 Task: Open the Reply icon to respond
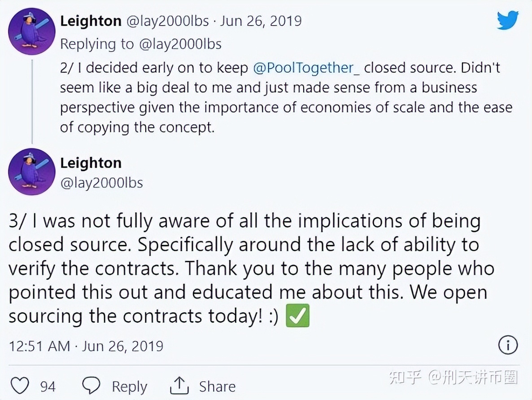(92, 385)
